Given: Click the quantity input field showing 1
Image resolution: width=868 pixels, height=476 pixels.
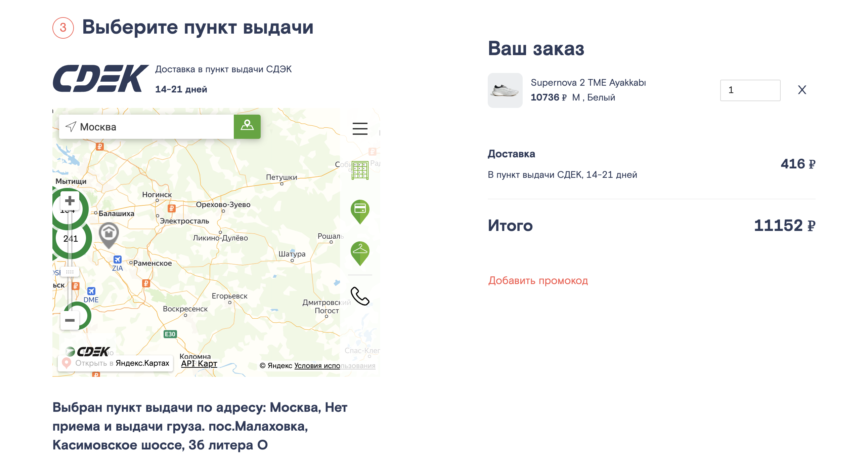Looking at the screenshot, I should (750, 90).
